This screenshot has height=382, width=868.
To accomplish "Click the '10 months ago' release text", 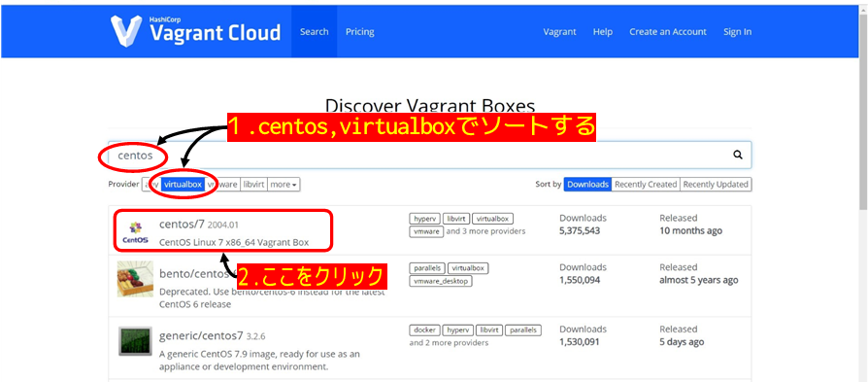I will [x=691, y=230].
